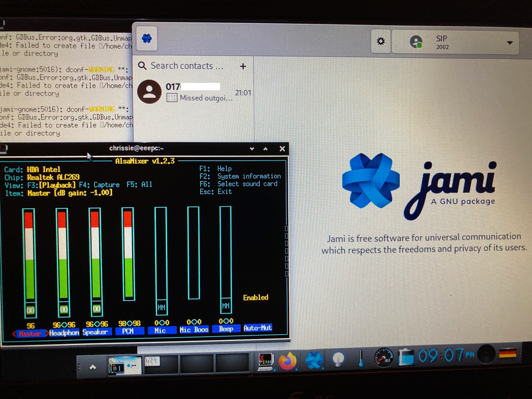The height and width of the screenshot is (399, 532).
Task: Click the Beep volume bar
Action: [x=226, y=252]
